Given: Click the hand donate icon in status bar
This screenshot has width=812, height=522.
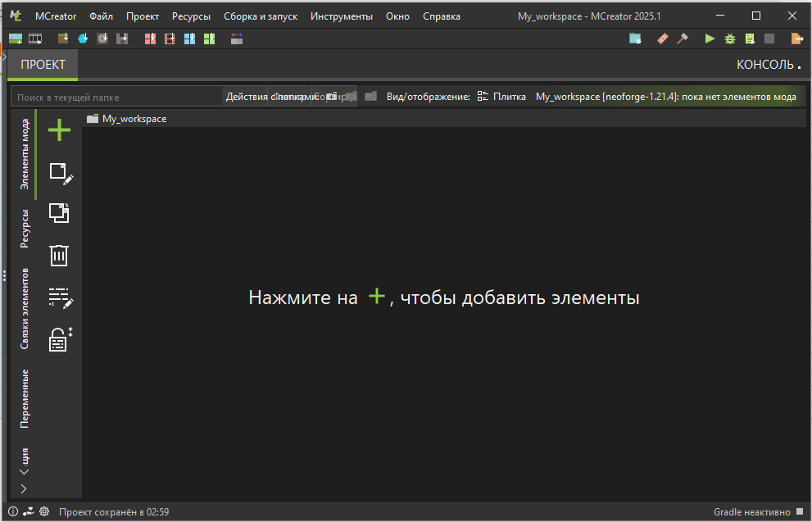Looking at the screenshot, I should 29,511.
